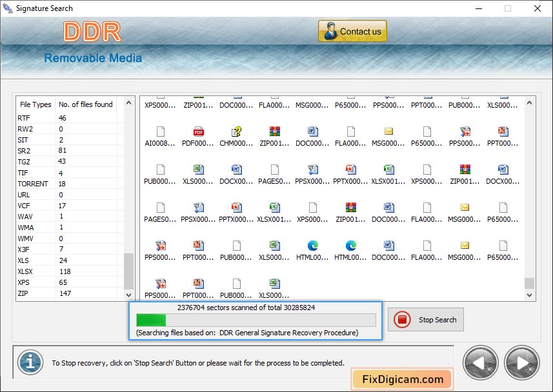Select the XLSX row showing 118
Image resolution: width=553 pixels, height=392 pixels.
pos(70,271)
